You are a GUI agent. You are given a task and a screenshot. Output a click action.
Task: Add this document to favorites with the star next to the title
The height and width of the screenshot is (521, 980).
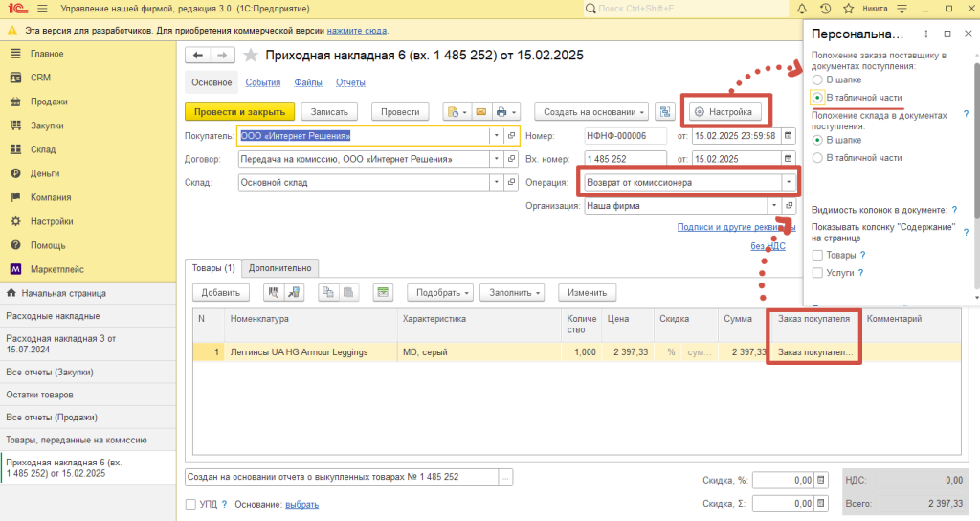tap(251, 56)
